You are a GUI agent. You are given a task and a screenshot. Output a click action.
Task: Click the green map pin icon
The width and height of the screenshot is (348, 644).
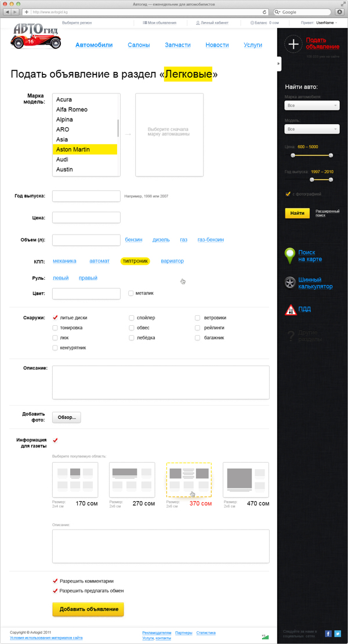coord(290,256)
